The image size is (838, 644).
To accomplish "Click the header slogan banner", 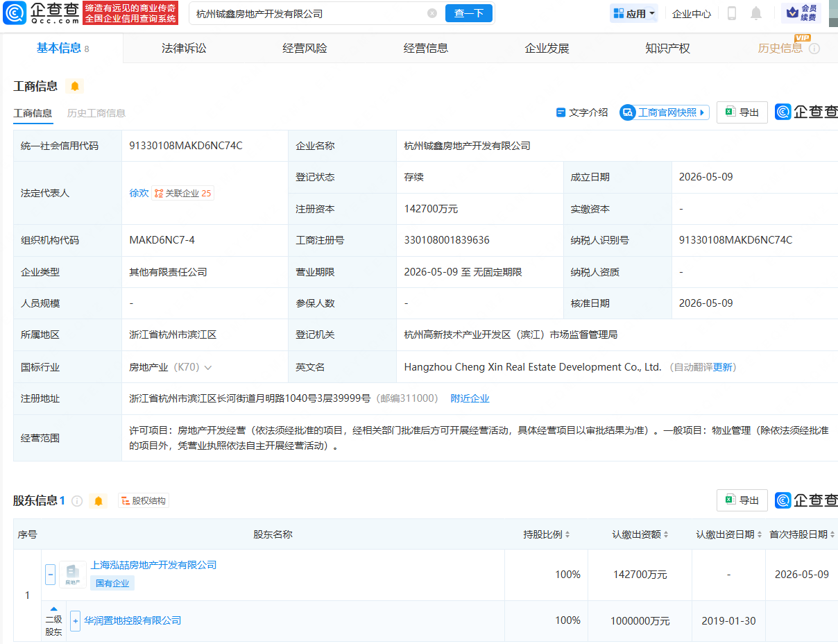I will (x=131, y=13).
